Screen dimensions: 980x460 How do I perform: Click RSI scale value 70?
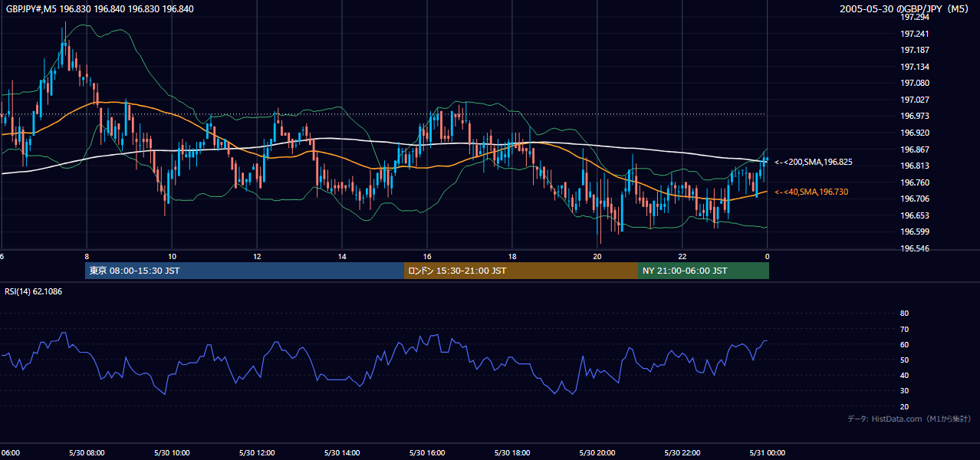click(x=904, y=329)
